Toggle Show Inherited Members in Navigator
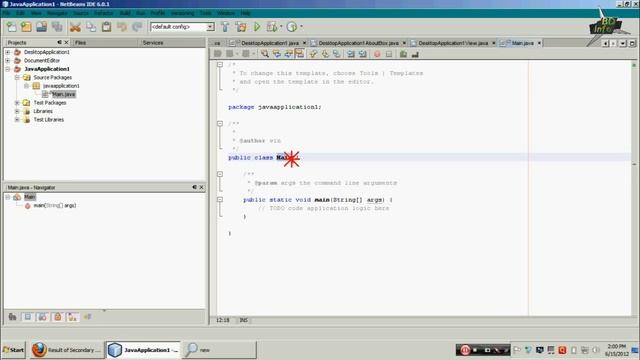The height and width of the screenshot is (360, 640). click(x=12, y=317)
